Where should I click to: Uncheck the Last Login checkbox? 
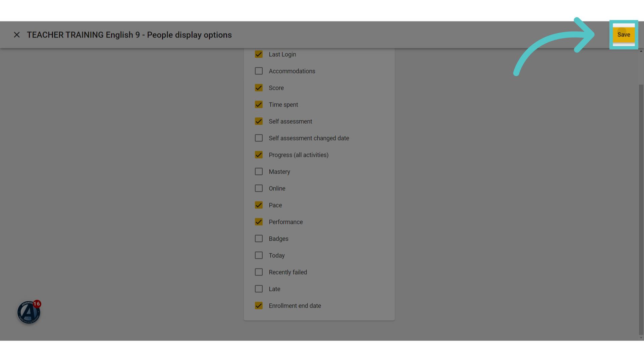tap(259, 54)
